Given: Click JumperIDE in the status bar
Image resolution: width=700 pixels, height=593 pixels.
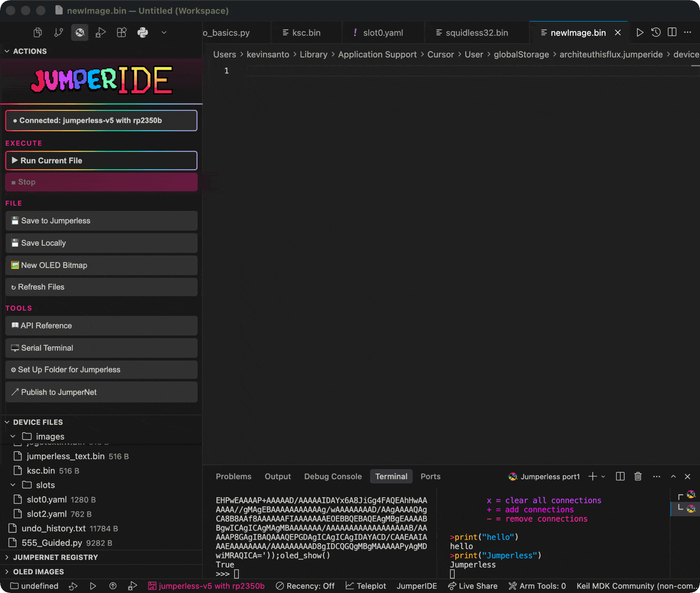Looking at the screenshot, I should 417,586.
